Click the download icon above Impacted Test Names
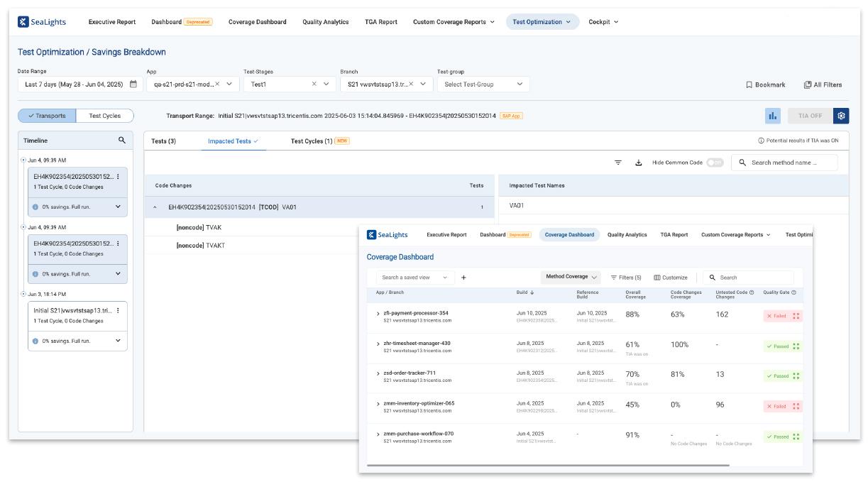The height and width of the screenshot is (482, 868). [638, 163]
